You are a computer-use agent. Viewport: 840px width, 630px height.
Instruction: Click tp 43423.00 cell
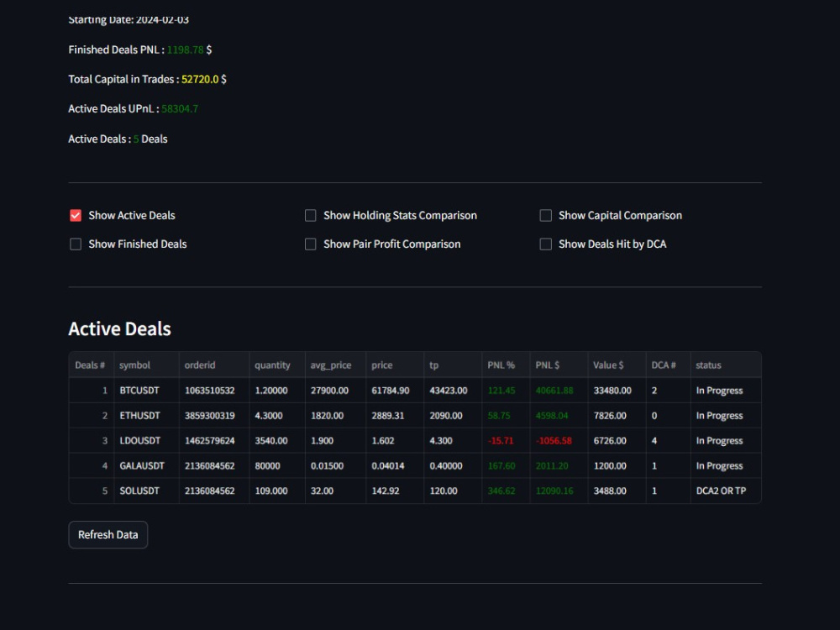(x=453, y=391)
